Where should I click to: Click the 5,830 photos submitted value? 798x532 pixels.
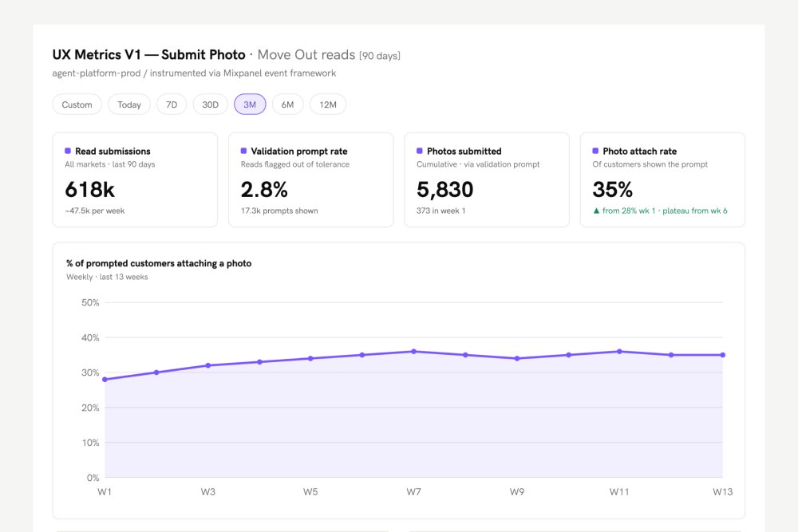coord(444,190)
